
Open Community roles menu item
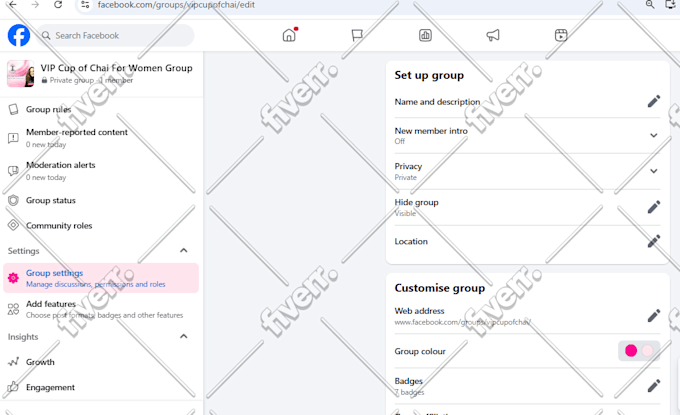(101, 225)
